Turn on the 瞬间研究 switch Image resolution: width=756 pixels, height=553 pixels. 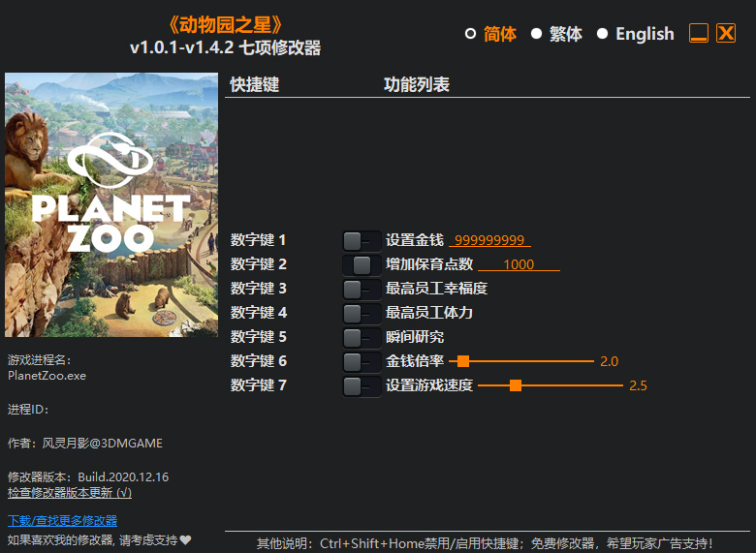pyautogui.click(x=362, y=337)
